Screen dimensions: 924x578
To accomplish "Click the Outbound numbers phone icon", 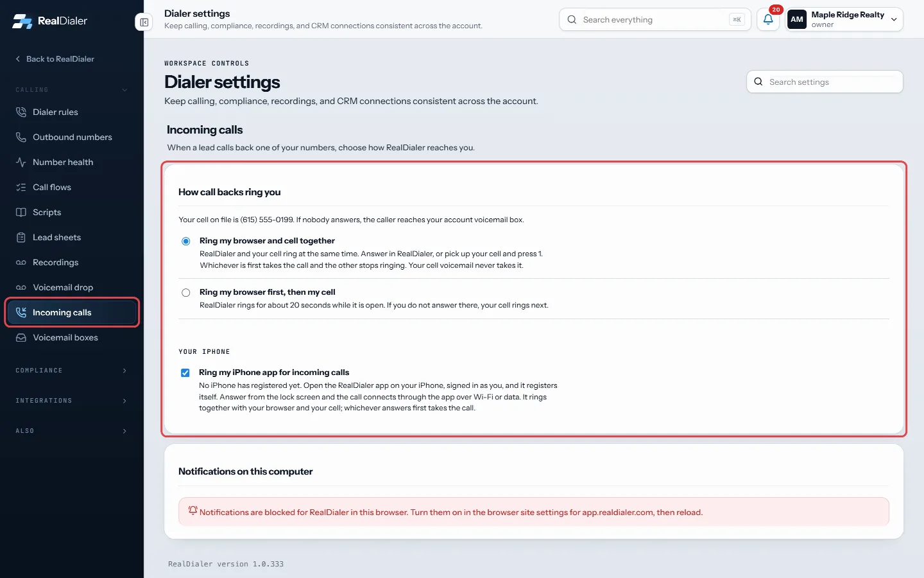I will (x=21, y=137).
